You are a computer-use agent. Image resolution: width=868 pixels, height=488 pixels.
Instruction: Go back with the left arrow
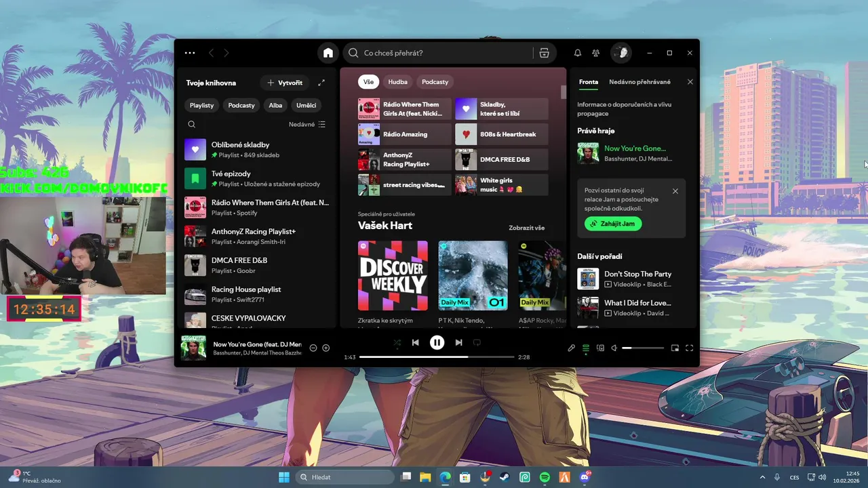(211, 53)
